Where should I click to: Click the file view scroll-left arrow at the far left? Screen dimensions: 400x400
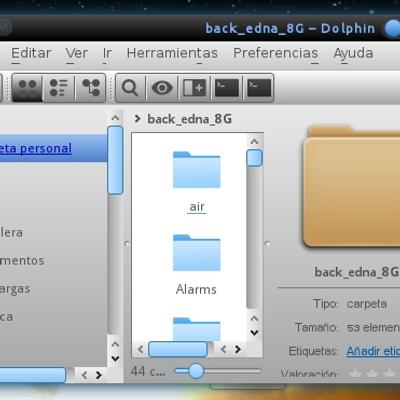tap(140, 349)
